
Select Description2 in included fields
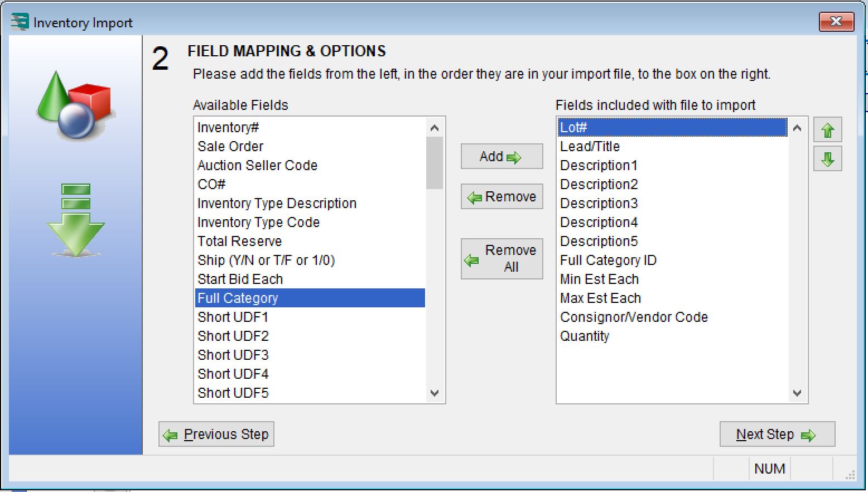tap(673, 185)
